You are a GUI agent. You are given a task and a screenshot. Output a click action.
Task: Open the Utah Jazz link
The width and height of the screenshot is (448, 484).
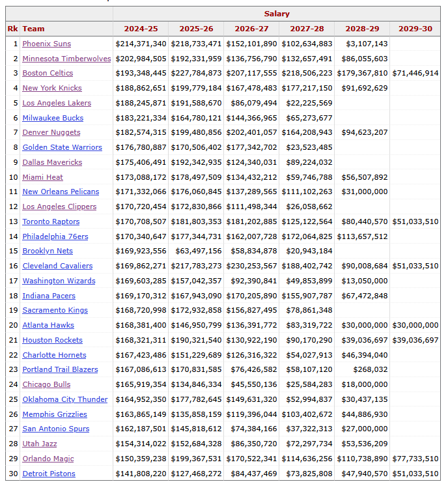pyautogui.click(x=40, y=444)
